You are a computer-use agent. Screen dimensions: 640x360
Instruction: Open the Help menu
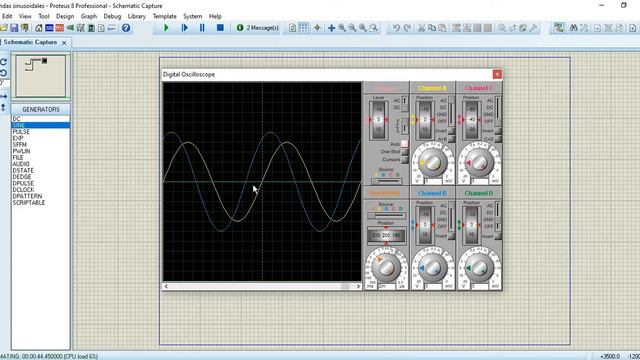215,16
